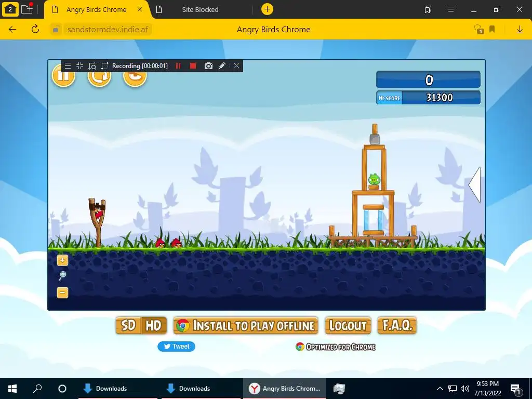
Task: Open the browser bookmarks panel icon
Action: [x=428, y=9]
